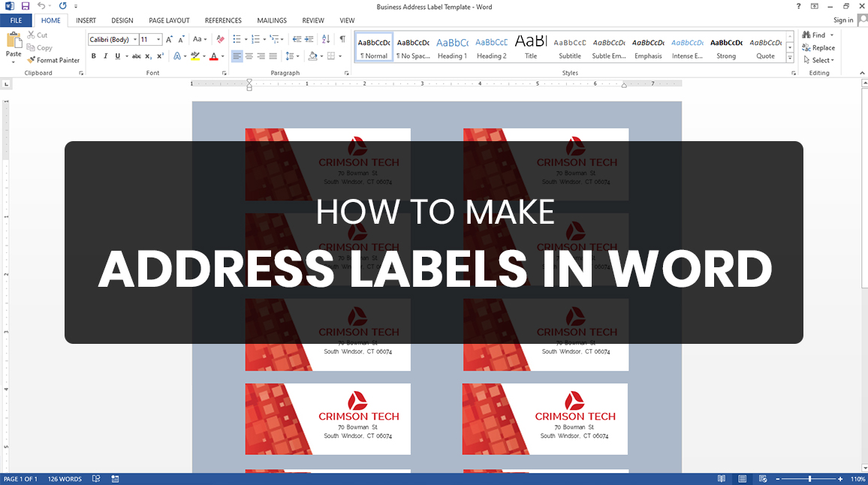Toggle Underline formatting

click(117, 56)
